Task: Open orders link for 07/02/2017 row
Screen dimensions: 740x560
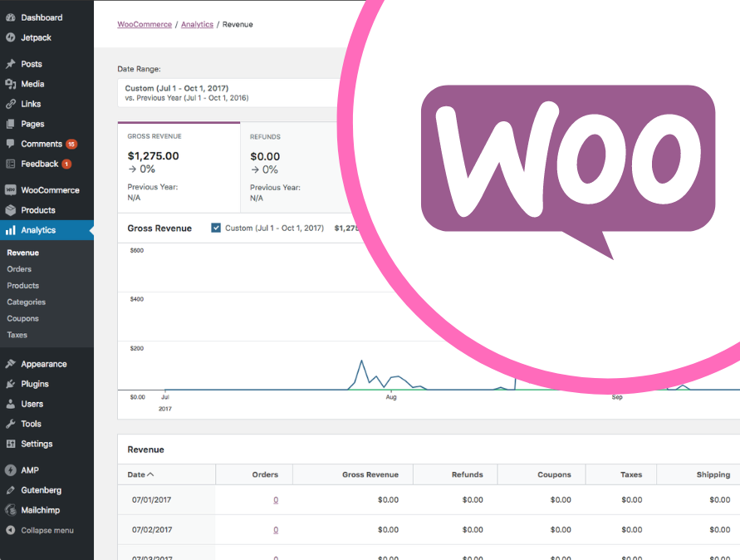Action: click(x=276, y=530)
